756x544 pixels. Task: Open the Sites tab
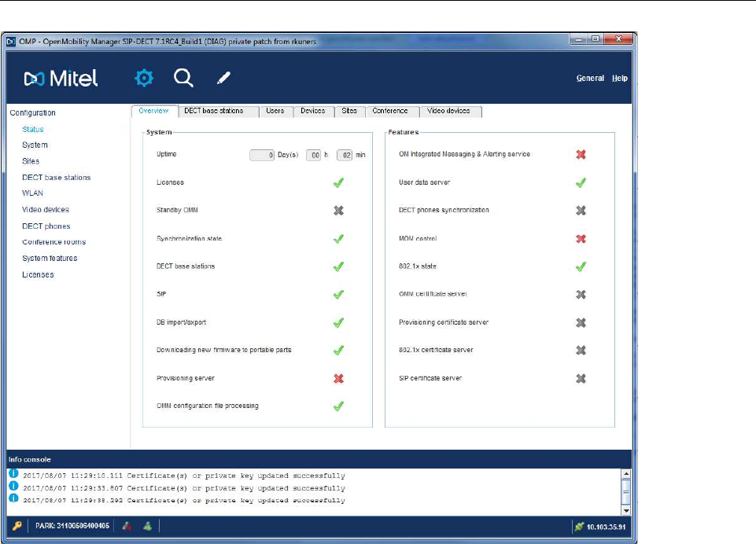pos(349,111)
